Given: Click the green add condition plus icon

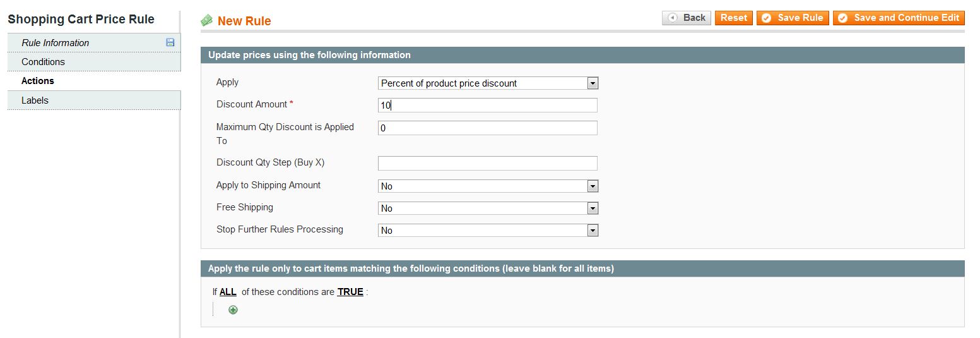Looking at the screenshot, I should [x=233, y=310].
